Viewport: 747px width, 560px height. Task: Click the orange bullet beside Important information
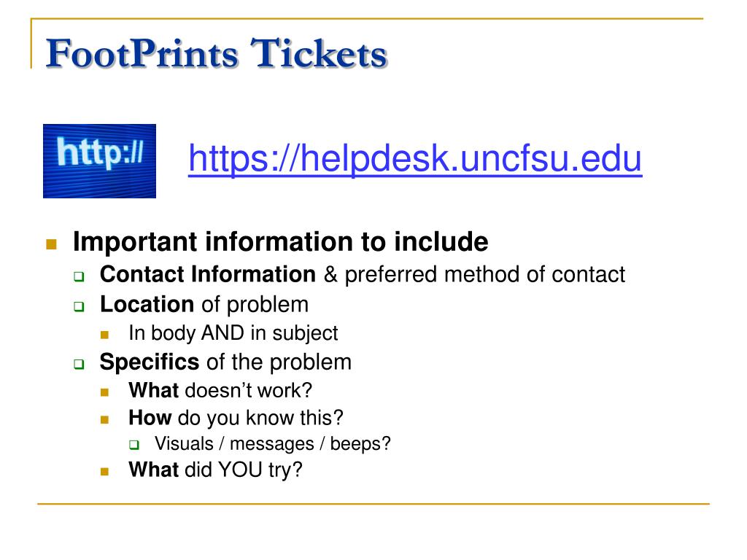click(52, 244)
